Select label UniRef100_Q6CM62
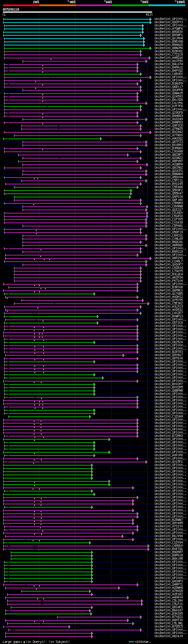 [x=169, y=167]
